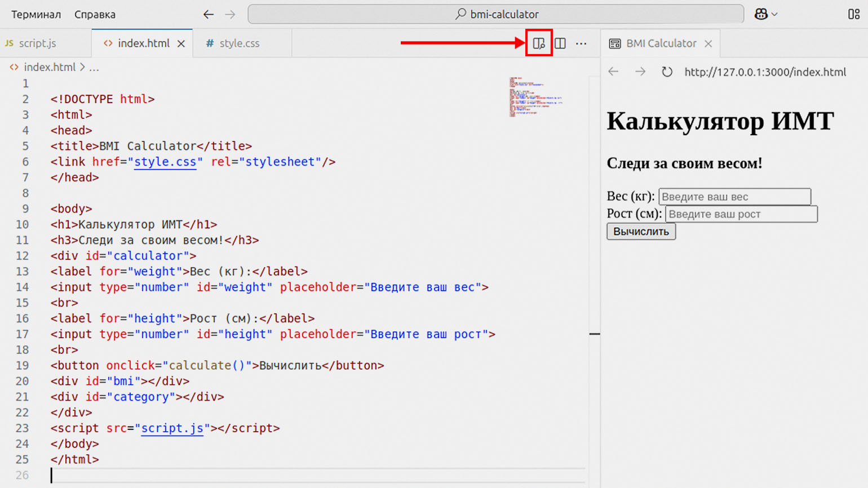Open the Customize Layout icon
Screen dimensions: 868x488
point(854,14)
